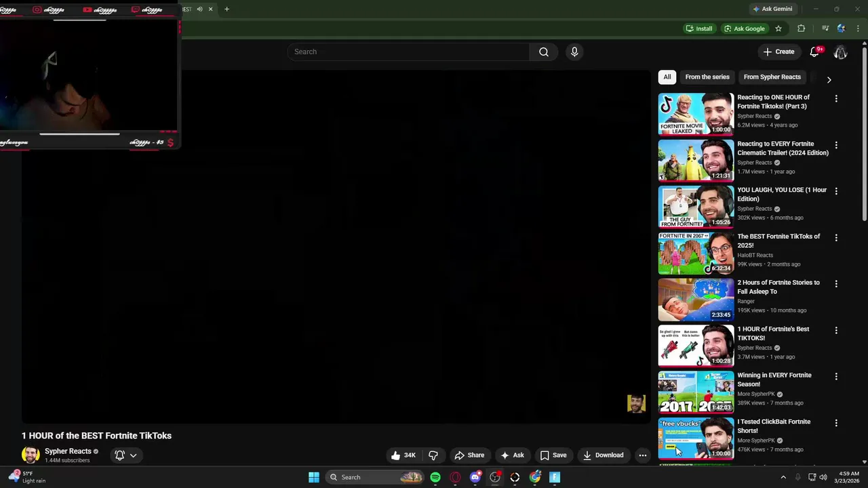Image resolution: width=868 pixels, height=488 pixels.
Task: Expand subscription notification options chevron
Action: click(134, 455)
